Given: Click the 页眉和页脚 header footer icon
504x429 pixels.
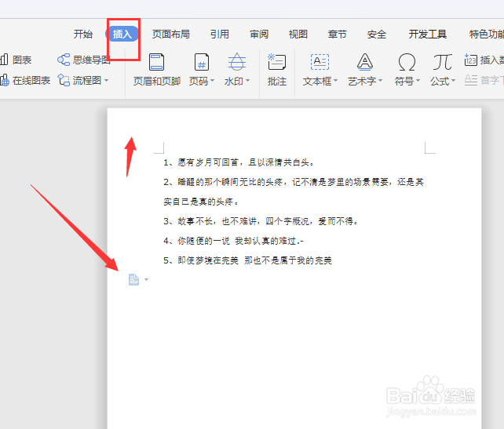Looking at the screenshot, I should tap(157, 62).
